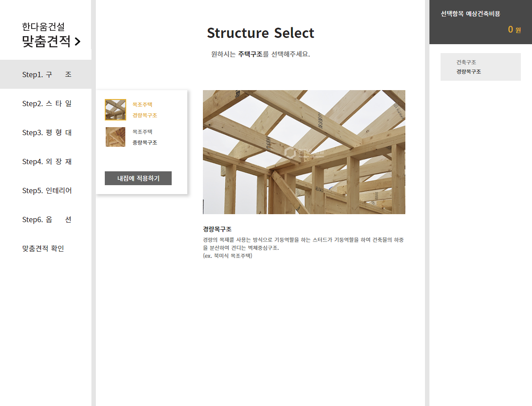Open Step1. 구조 in the sidebar
Screen dimensions: 532x406
[46, 75]
